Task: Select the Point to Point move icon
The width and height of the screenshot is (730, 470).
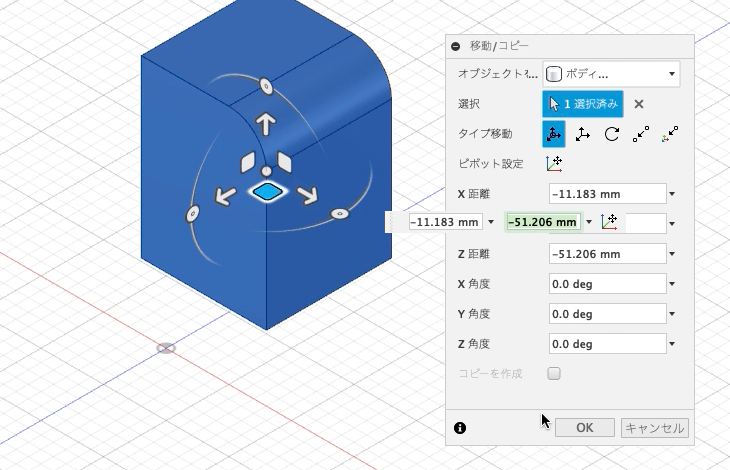Action: pos(641,134)
